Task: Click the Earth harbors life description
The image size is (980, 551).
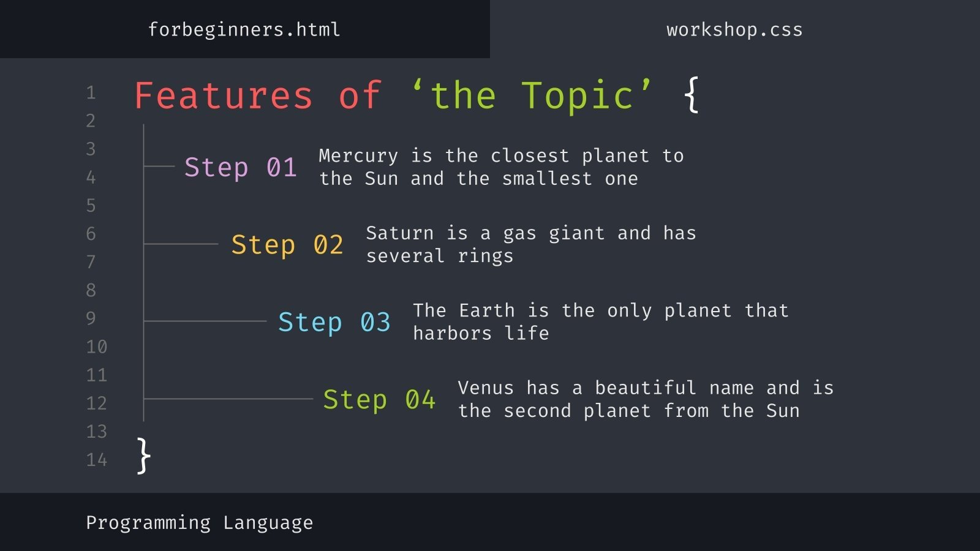Action: click(x=600, y=322)
